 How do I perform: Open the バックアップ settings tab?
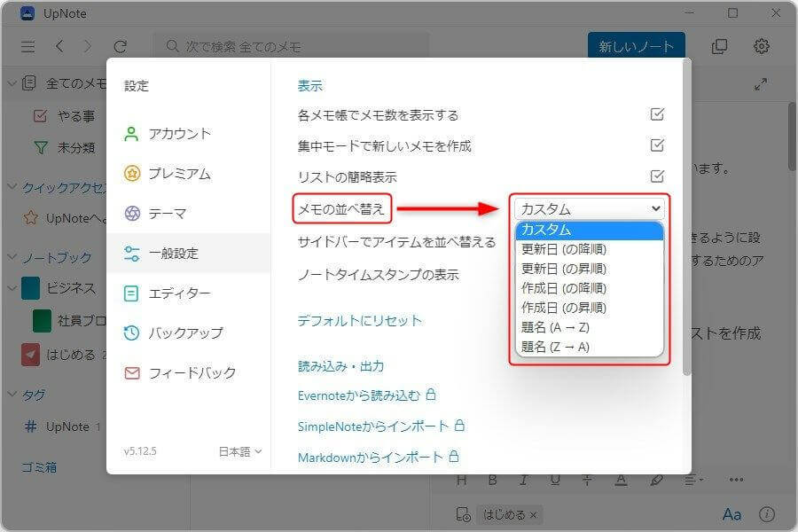(188, 333)
